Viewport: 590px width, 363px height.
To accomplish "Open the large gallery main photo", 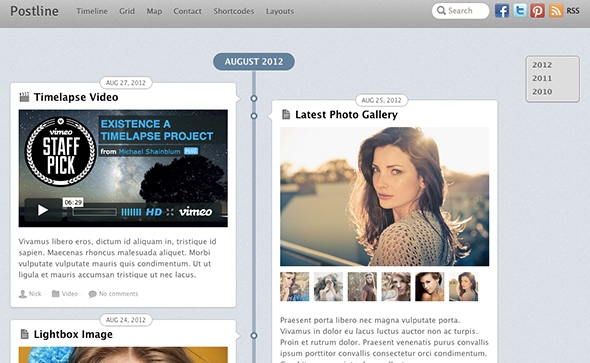I will tap(385, 196).
